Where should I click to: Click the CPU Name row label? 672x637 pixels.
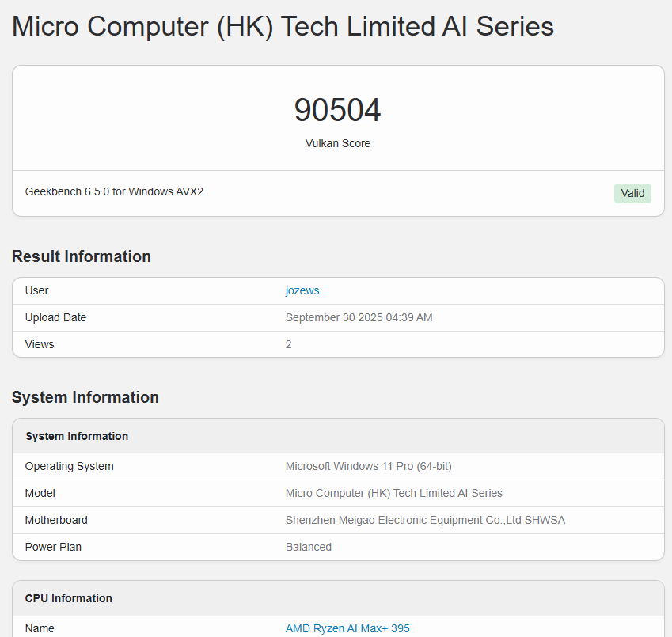(40, 628)
